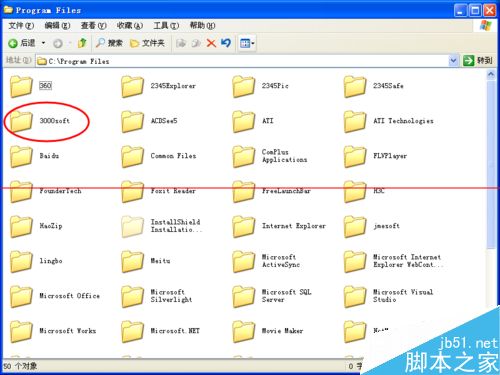This screenshot has height=375, width=500.
Task: Select the Microsoft Works folder
Action: (53, 331)
